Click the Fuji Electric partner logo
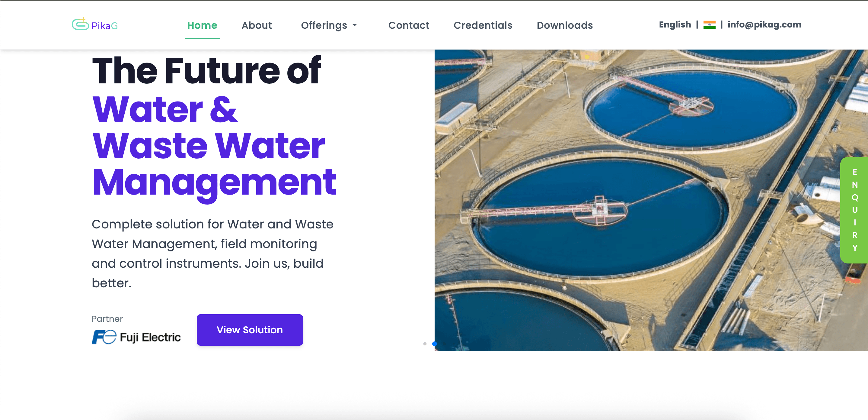Image resolution: width=868 pixels, height=420 pixels. click(x=136, y=336)
